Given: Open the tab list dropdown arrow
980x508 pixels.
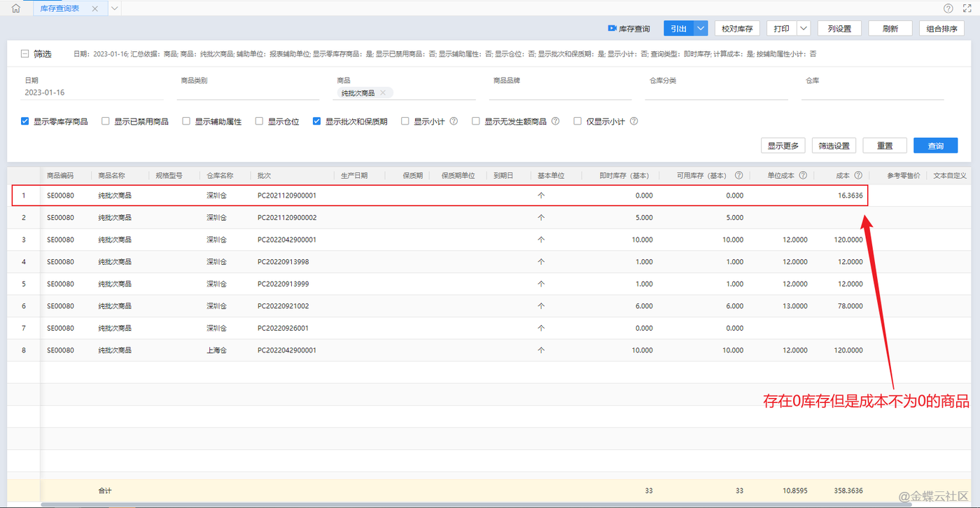Looking at the screenshot, I should pyautogui.click(x=115, y=8).
